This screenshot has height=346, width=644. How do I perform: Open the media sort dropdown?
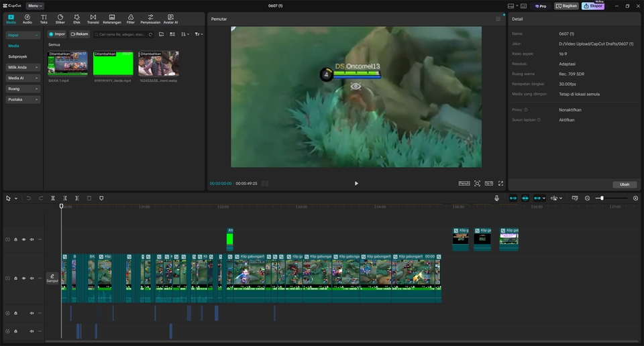185,34
